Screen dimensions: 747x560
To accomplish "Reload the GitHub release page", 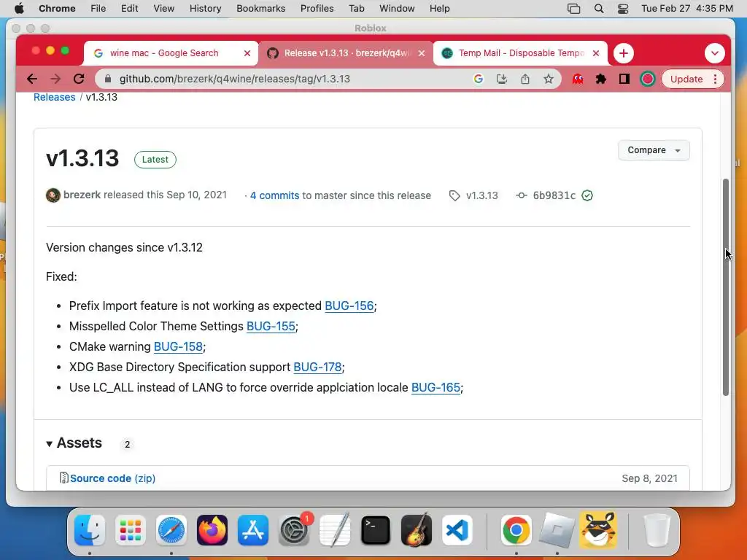I will (79, 79).
